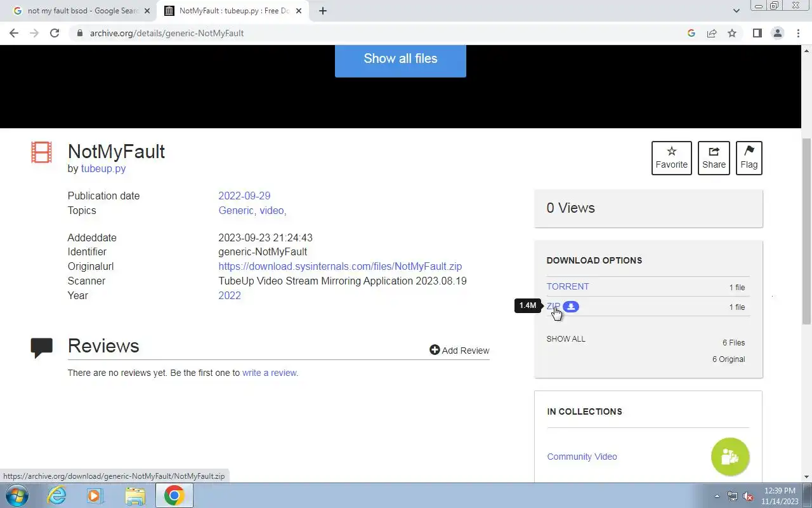Open Windows Explorer folder in taskbar
Viewport: 812px width, 508px height.
coord(134,495)
